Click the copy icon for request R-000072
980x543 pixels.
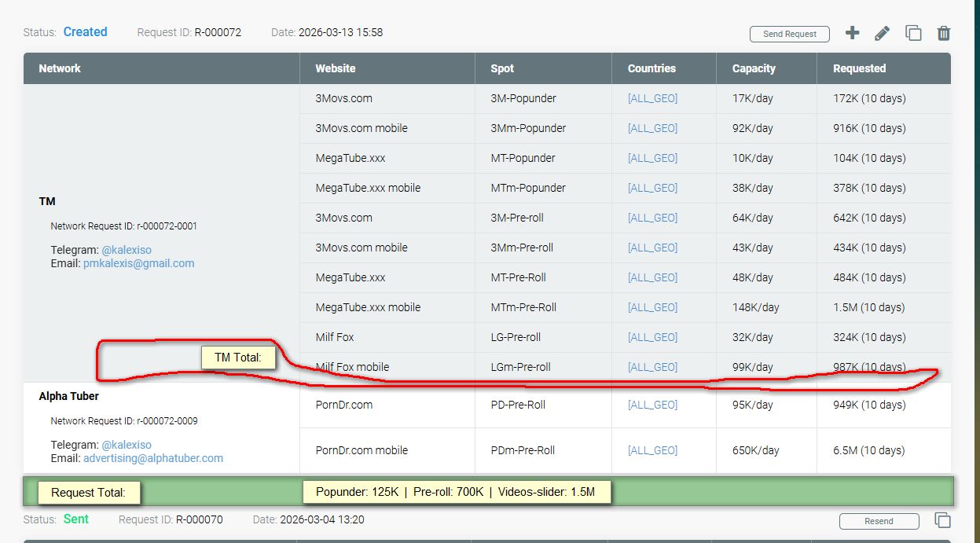pyautogui.click(x=913, y=33)
